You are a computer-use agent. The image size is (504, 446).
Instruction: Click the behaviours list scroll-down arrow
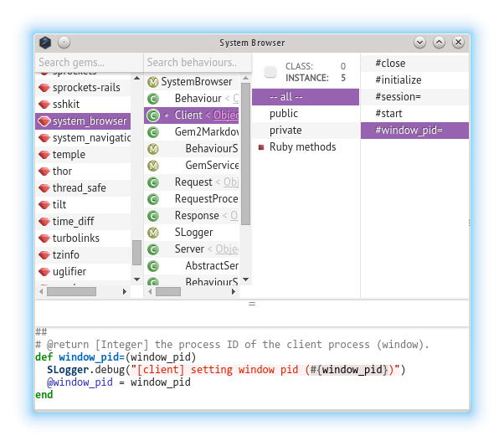click(x=245, y=279)
